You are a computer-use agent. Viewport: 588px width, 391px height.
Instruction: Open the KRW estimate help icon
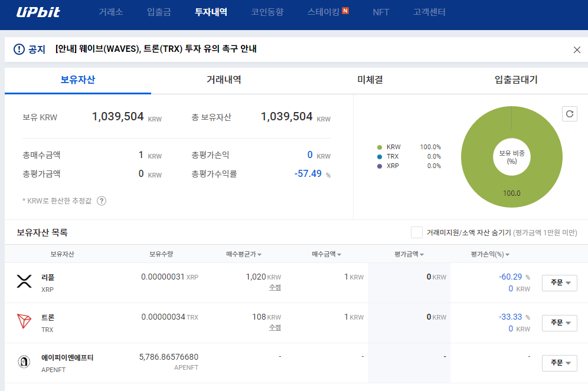[x=102, y=201]
